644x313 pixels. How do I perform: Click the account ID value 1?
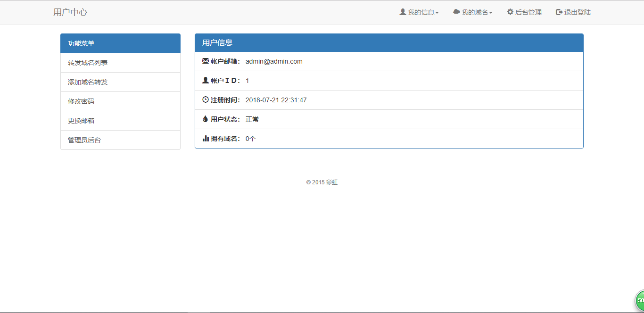[248, 81]
